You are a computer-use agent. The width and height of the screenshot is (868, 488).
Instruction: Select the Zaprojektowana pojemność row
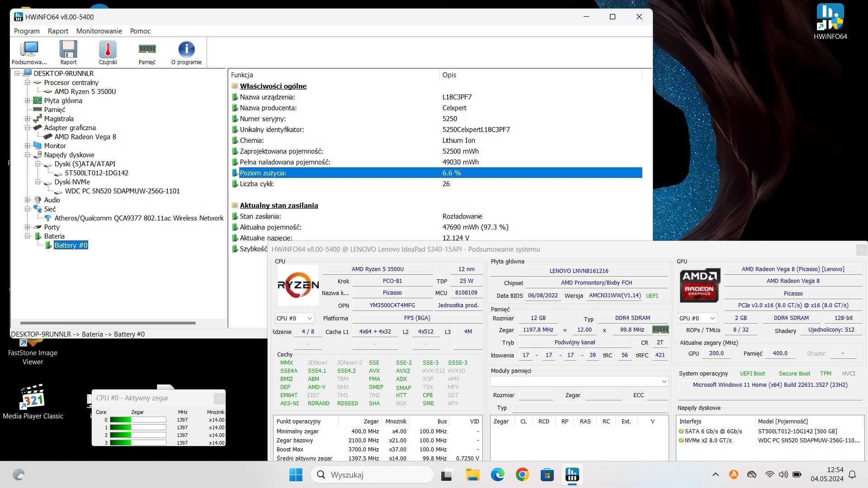(x=437, y=151)
